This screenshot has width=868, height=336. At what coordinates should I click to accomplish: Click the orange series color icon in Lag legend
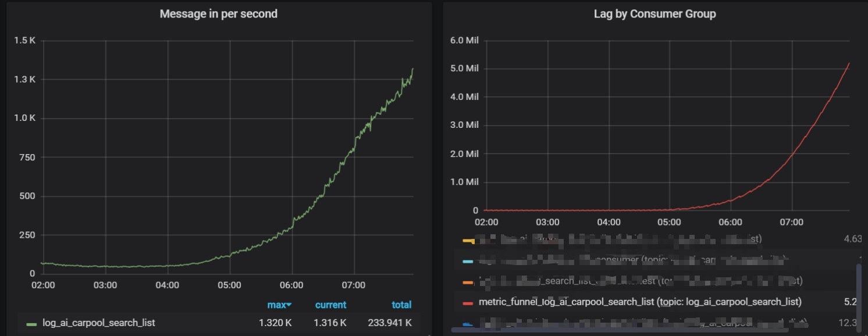(x=468, y=281)
